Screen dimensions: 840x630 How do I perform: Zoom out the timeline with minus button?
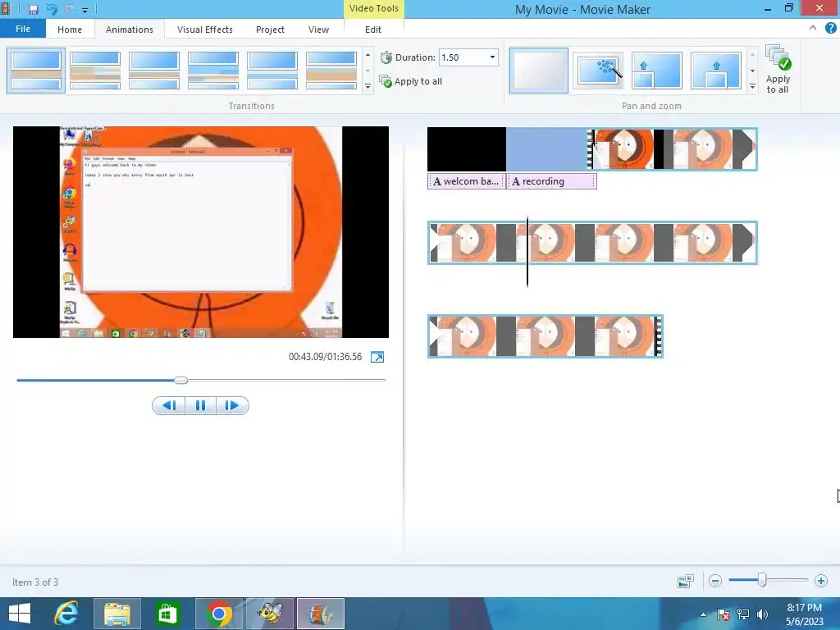pos(715,581)
